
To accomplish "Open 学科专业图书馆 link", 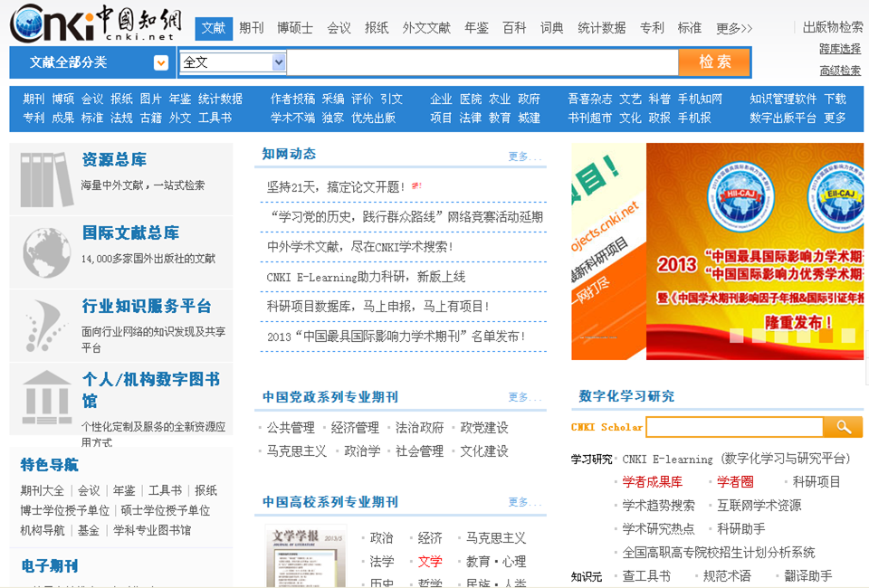I will [x=152, y=530].
